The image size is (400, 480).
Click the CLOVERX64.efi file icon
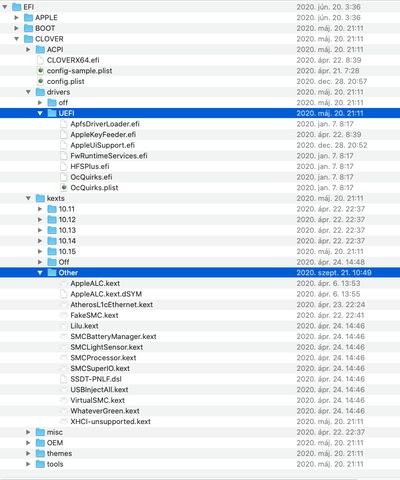(40, 60)
